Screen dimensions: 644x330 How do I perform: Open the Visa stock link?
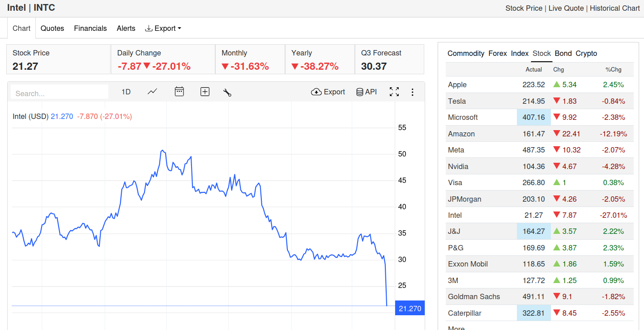click(x=455, y=182)
